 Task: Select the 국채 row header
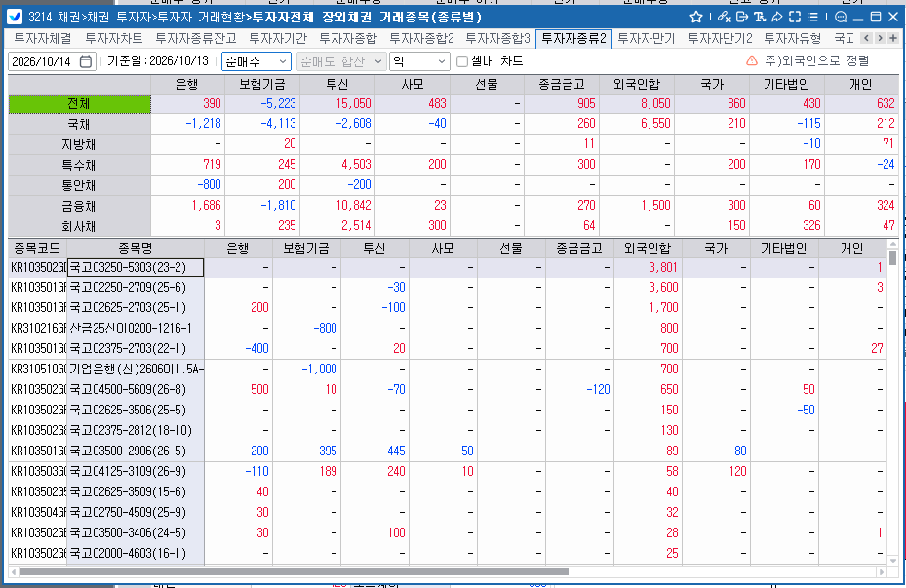coord(79,124)
